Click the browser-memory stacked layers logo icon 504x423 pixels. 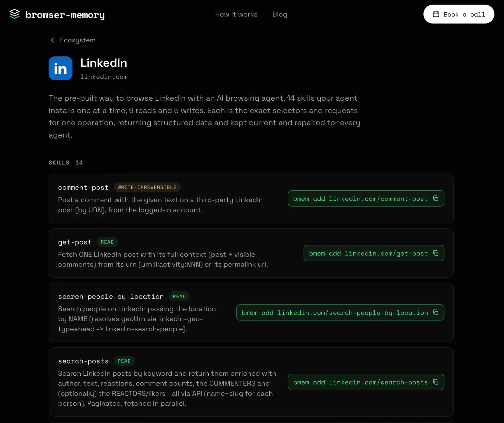pos(15,14)
